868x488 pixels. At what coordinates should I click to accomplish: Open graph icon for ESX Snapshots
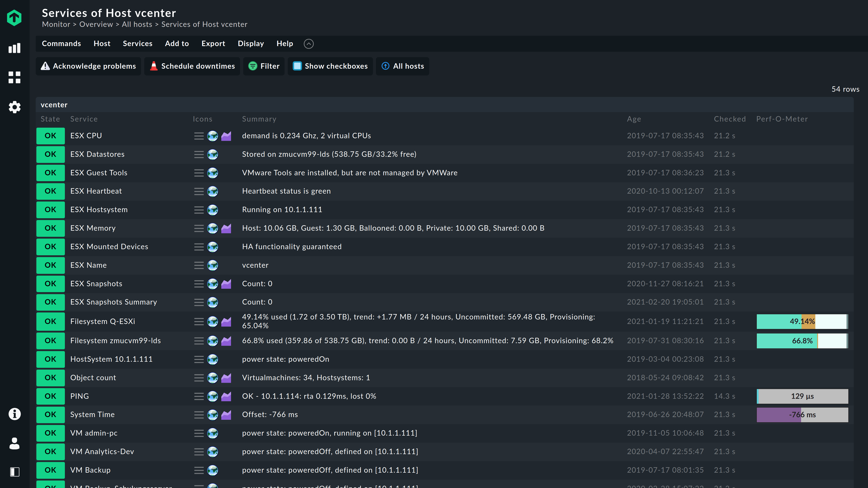pyautogui.click(x=226, y=284)
